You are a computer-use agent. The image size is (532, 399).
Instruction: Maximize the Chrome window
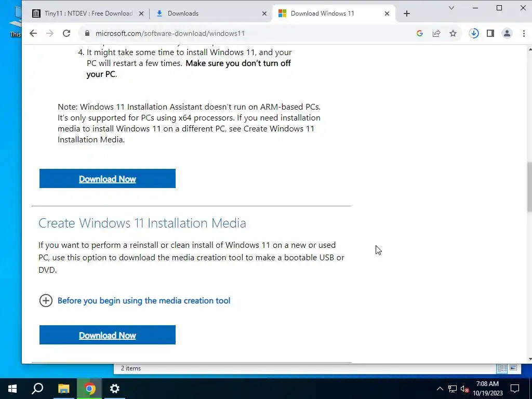coord(499,8)
